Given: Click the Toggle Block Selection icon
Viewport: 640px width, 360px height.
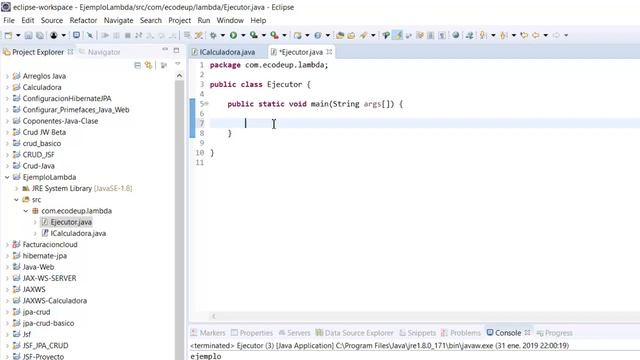Looking at the screenshot, I should pos(431,36).
